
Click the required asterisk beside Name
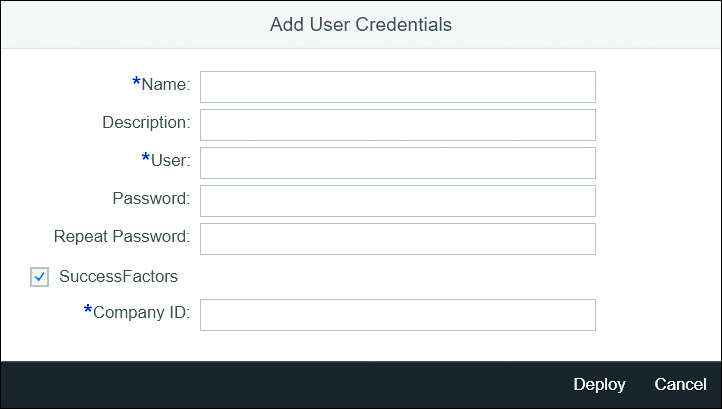pyautogui.click(x=136, y=82)
